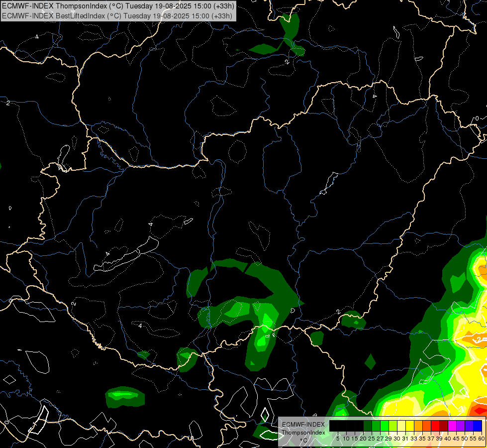Pick the pale yellow 30–31 legend swatch

[x=402, y=426]
